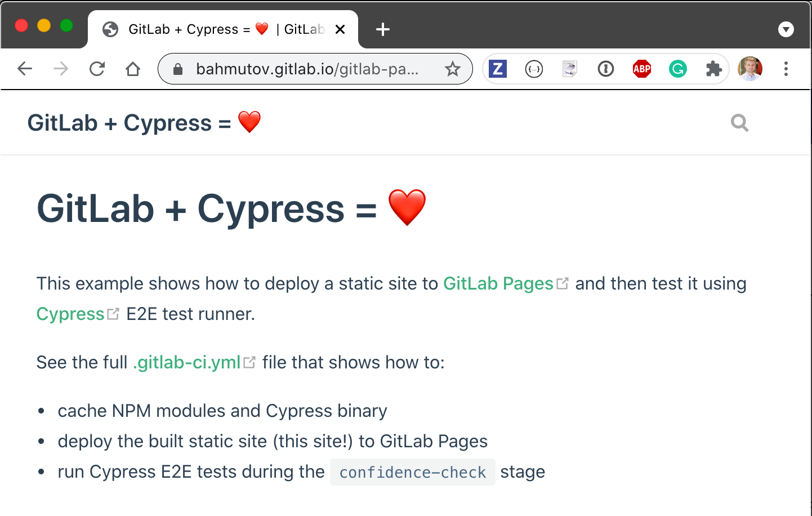This screenshot has height=516, width=812.
Task: Navigate back to the previous page
Action: pyautogui.click(x=25, y=69)
